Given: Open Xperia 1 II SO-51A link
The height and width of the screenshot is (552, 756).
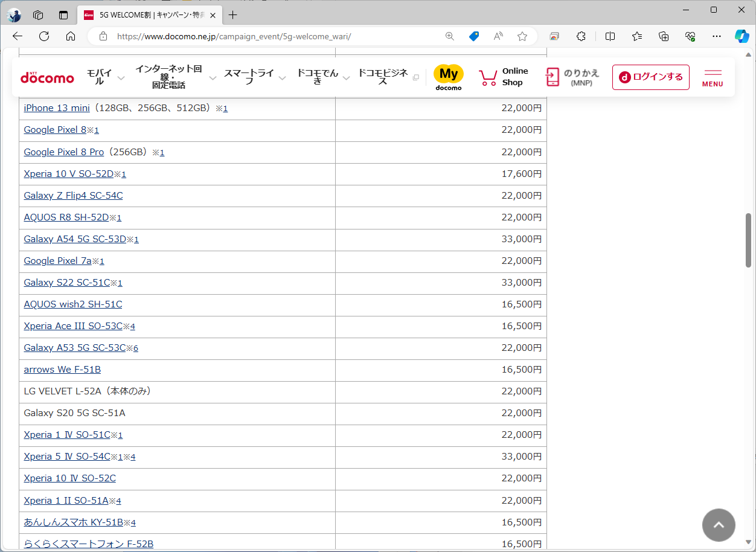Looking at the screenshot, I should (x=66, y=501).
